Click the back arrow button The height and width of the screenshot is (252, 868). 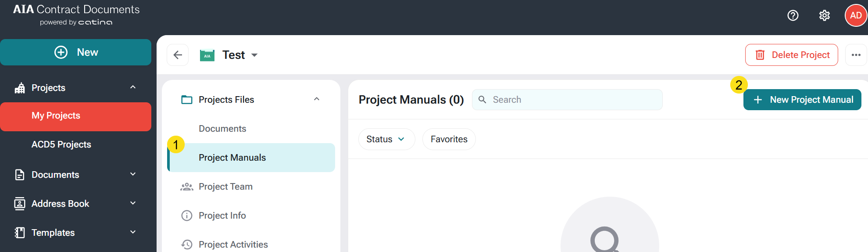click(x=178, y=55)
